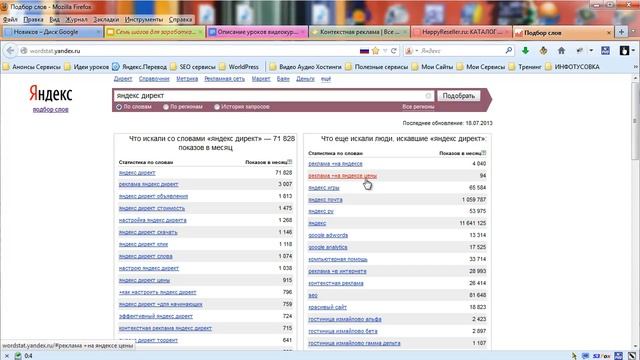
Task: Click the sort icon beside right 'Показов в месяц'
Action: coord(484,153)
